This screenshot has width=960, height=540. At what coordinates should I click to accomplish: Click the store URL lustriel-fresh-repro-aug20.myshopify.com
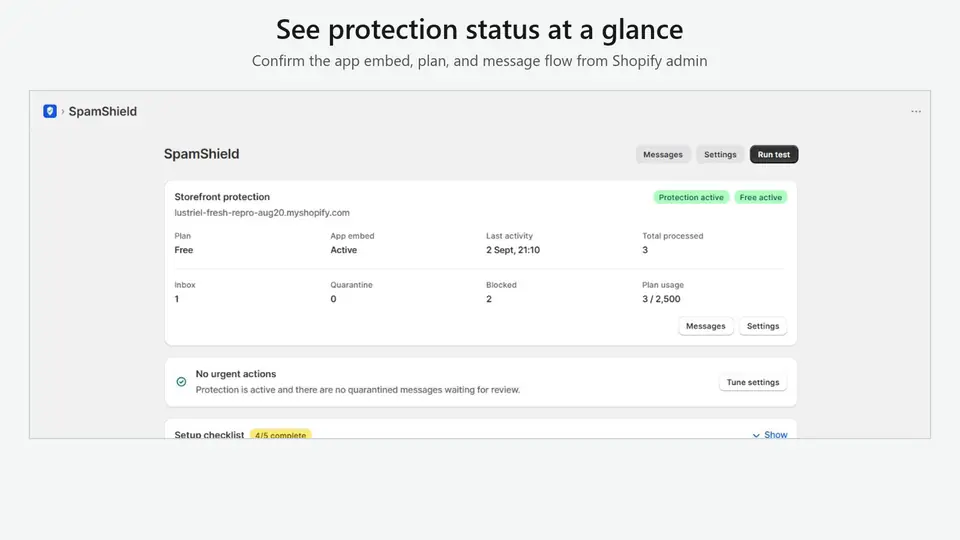point(262,212)
